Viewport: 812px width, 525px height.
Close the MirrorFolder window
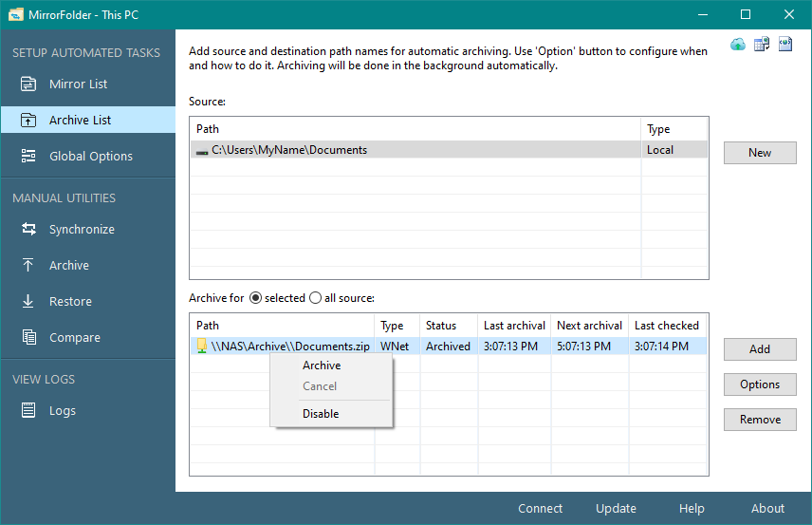point(788,14)
